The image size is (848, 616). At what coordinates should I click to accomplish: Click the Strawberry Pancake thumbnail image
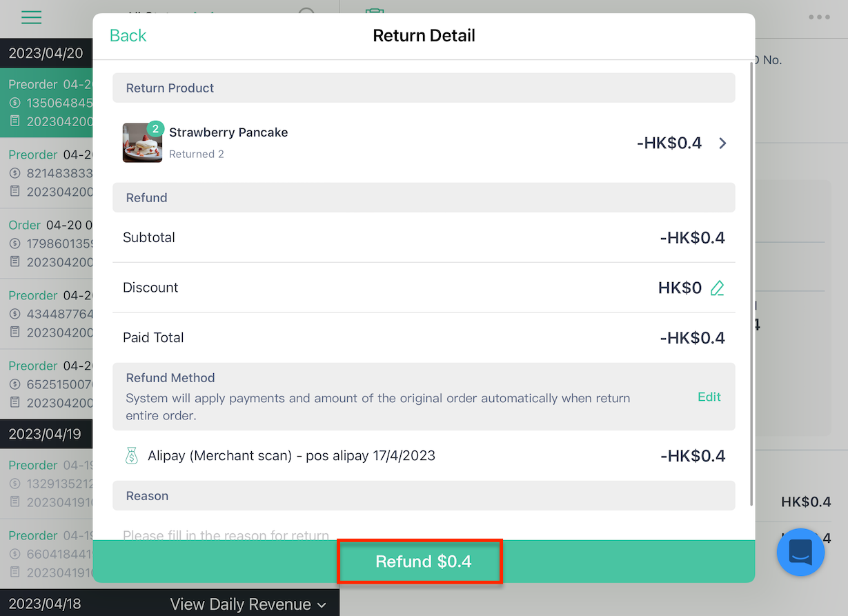142,143
